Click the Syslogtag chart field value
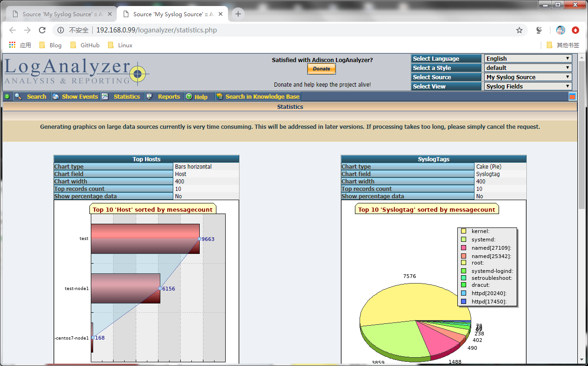 (488, 174)
